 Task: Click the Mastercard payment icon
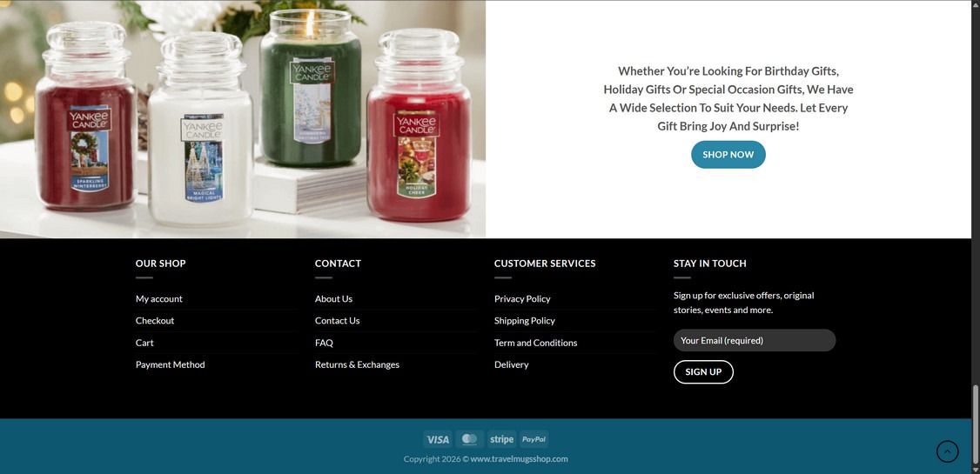pos(469,439)
